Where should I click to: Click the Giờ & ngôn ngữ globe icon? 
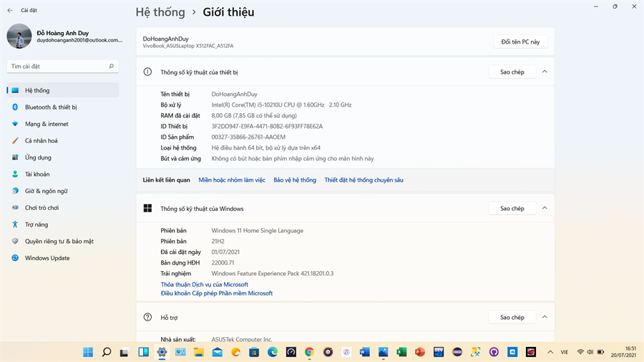click(15, 191)
